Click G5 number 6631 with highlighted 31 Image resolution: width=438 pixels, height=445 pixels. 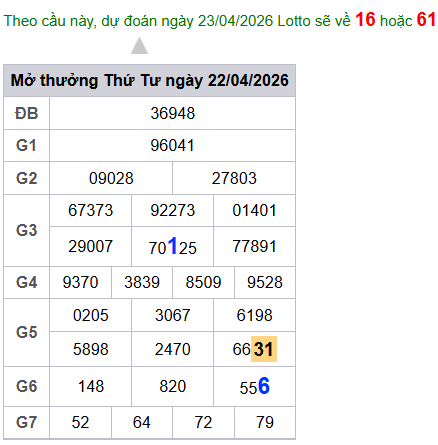tap(254, 349)
